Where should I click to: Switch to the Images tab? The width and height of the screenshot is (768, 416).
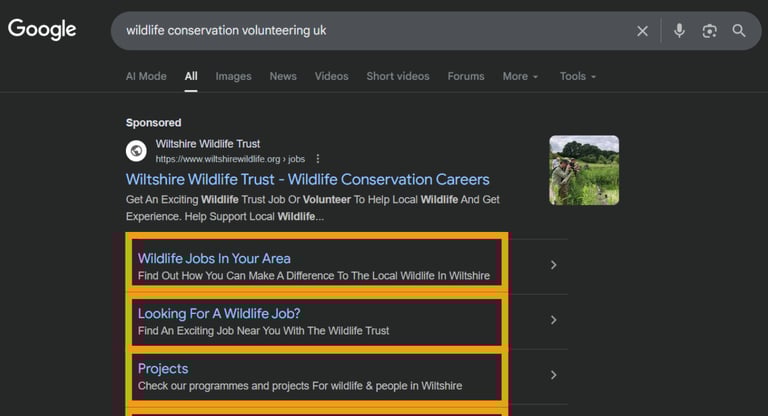[233, 76]
